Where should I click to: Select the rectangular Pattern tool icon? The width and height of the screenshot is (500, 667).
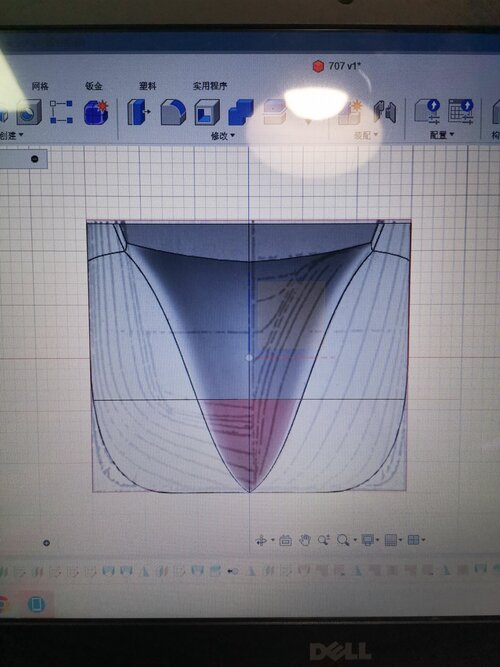coord(61,112)
